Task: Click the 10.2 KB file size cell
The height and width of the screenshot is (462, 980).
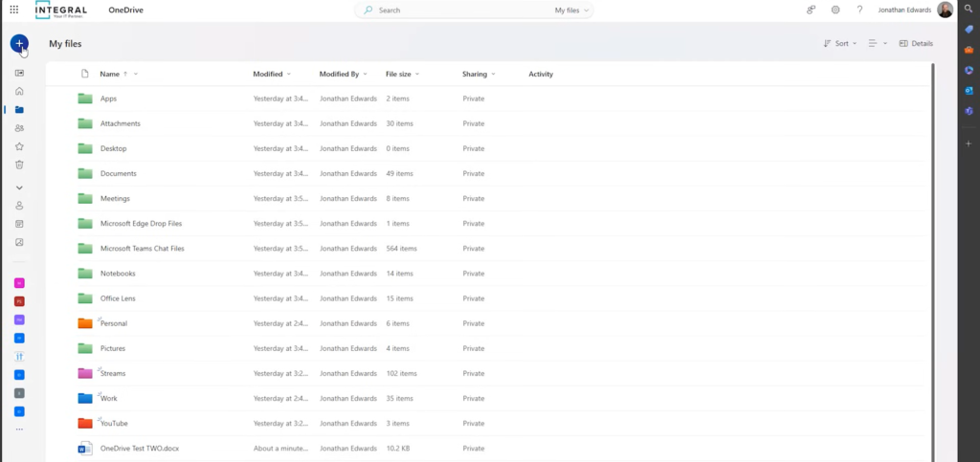Action: point(397,449)
